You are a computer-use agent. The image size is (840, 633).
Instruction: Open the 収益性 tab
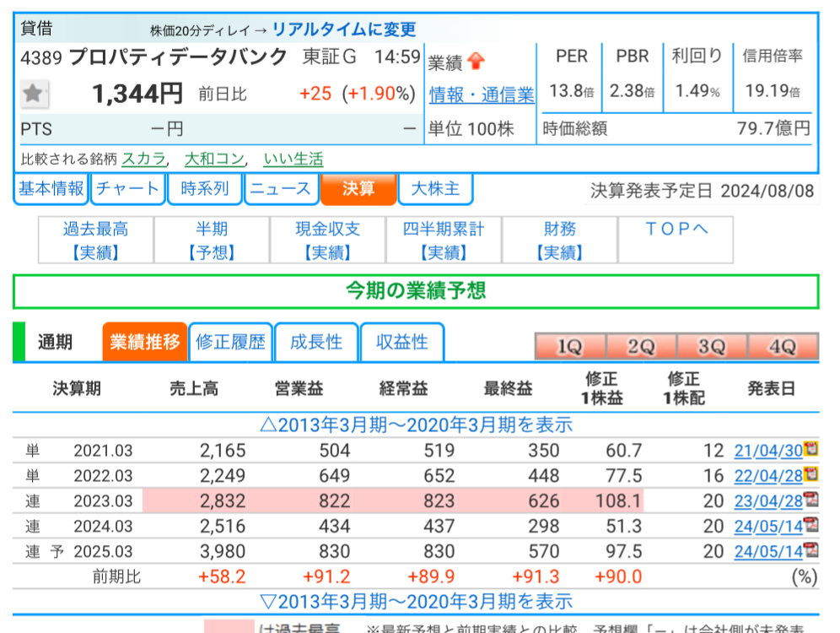402,342
